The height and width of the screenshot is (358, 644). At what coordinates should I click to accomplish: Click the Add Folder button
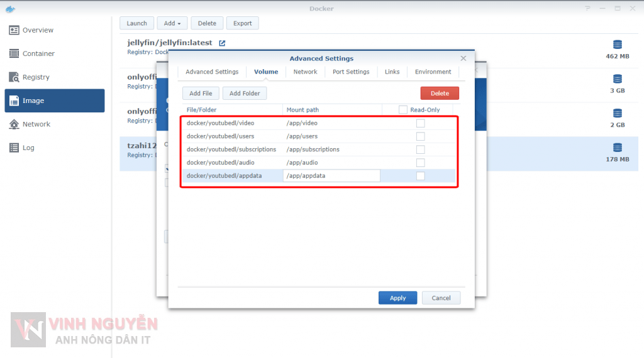coord(245,93)
